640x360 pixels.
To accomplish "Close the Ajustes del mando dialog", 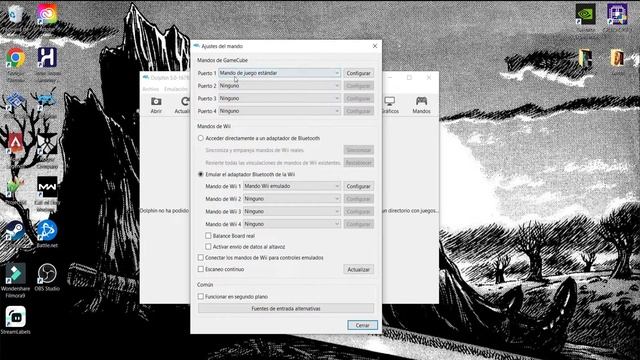I will pos(375,46).
